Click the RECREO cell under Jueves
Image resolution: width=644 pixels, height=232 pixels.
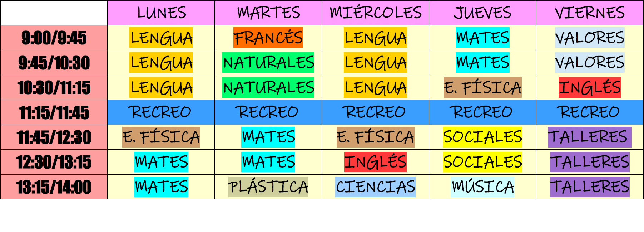(x=482, y=112)
